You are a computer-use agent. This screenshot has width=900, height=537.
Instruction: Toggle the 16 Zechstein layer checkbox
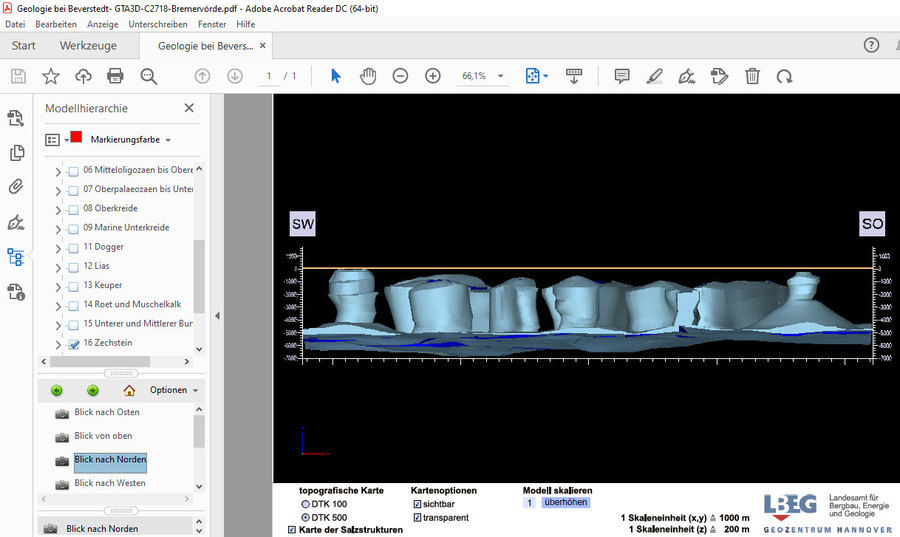point(73,344)
